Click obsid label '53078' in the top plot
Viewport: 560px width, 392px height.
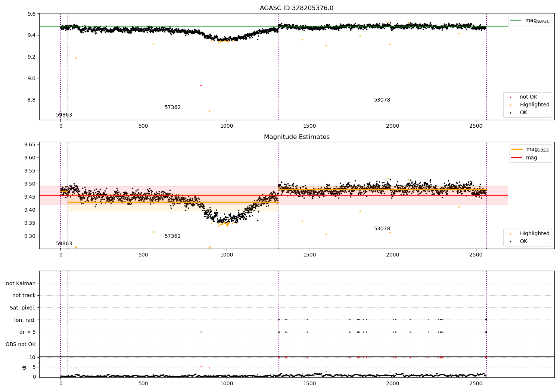pyautogui.click(x=382, y=100)
